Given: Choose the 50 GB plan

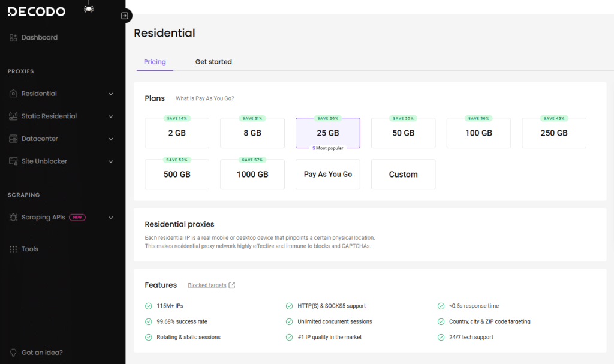Looking at the screenshot, I should pyautogui.click(x=404, y=133).
